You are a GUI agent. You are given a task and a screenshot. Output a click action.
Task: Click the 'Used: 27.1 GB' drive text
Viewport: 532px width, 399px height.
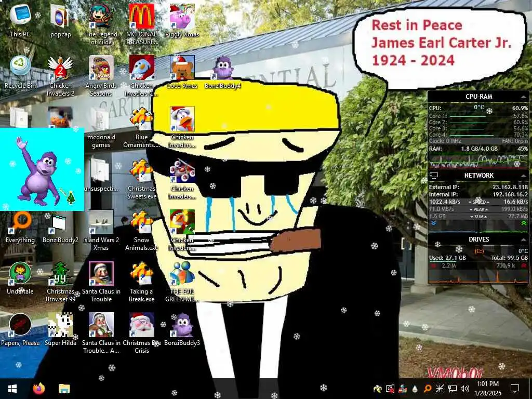pos(447,258)
